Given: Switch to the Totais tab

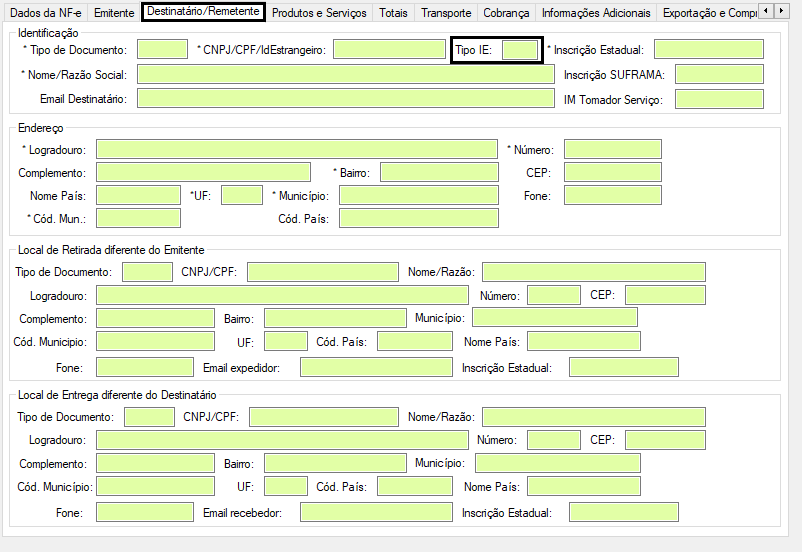Looking at the screenshot, I should coord(393,12).
